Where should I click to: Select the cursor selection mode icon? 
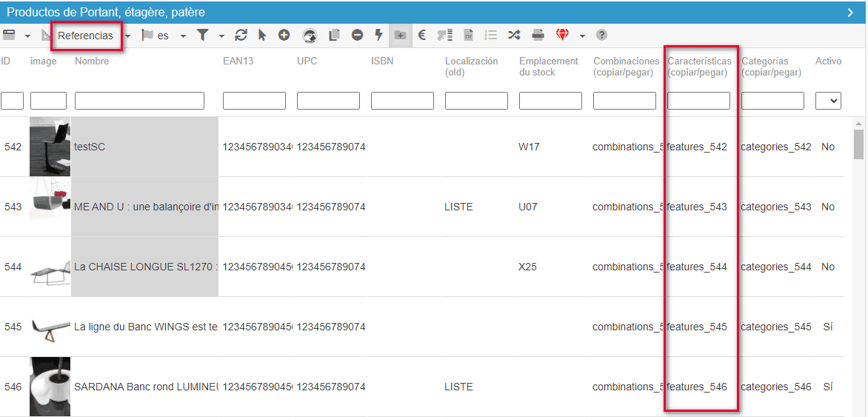coord(262,35)
